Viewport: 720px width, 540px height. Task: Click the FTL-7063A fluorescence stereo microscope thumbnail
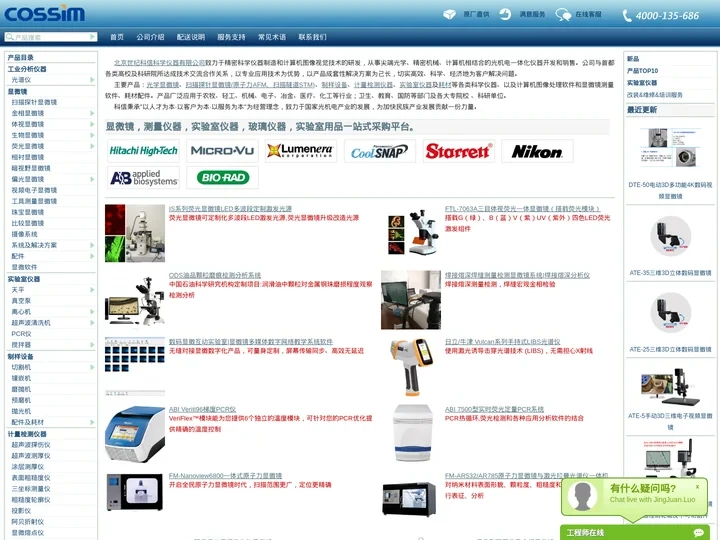click(x=411, y=233)
